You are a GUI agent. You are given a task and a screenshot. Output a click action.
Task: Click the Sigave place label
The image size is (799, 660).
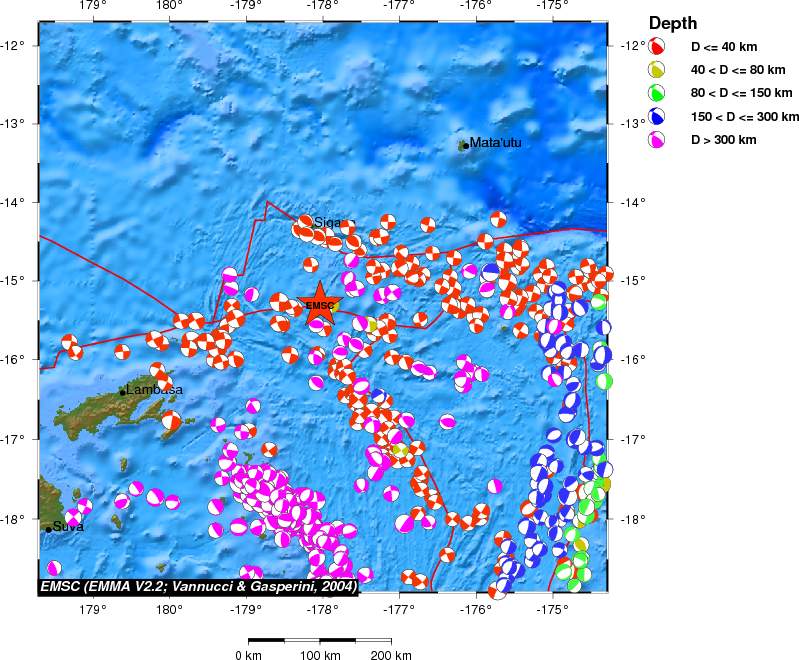pyautogui.click(x=334, y=222)
